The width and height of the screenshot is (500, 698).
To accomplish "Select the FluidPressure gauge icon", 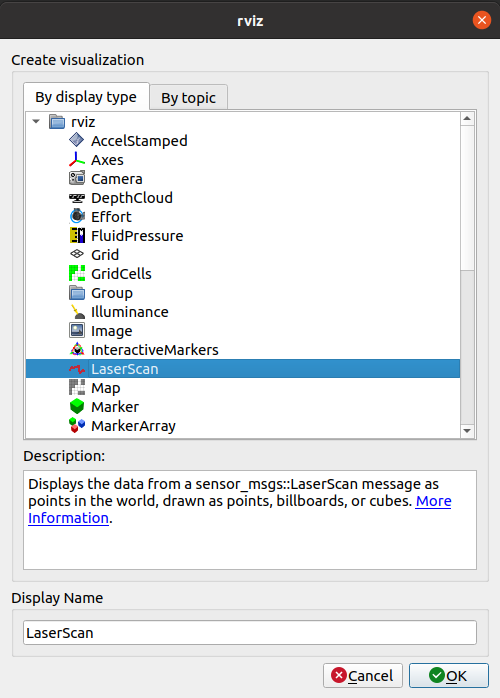I will pyautogui.click(x=77, y=235).
